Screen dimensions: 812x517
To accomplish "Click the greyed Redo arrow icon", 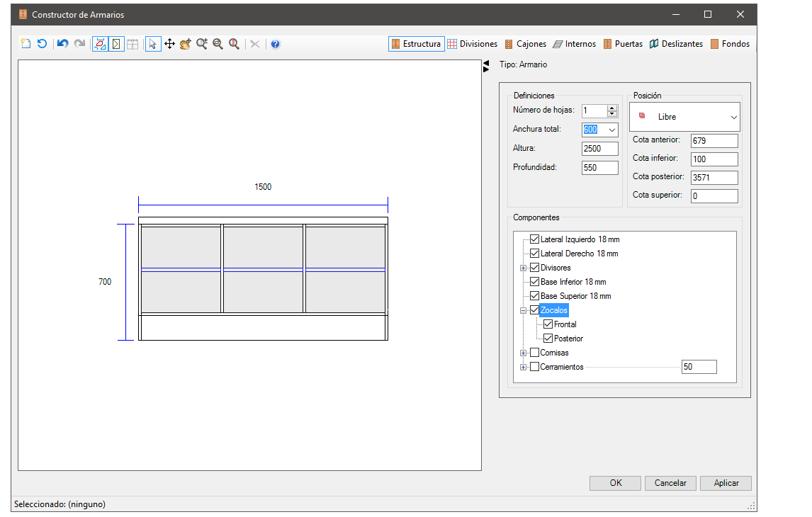I will coord(79,44).
